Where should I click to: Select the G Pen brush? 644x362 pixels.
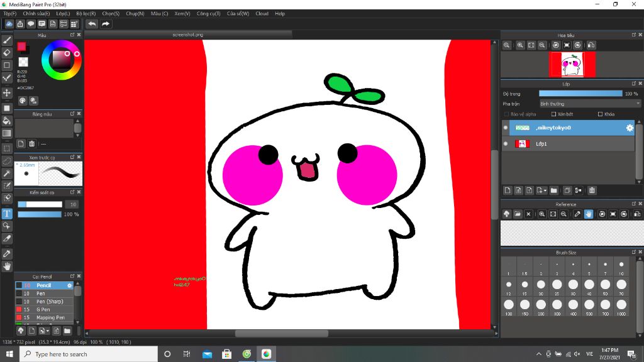point(45,309)
